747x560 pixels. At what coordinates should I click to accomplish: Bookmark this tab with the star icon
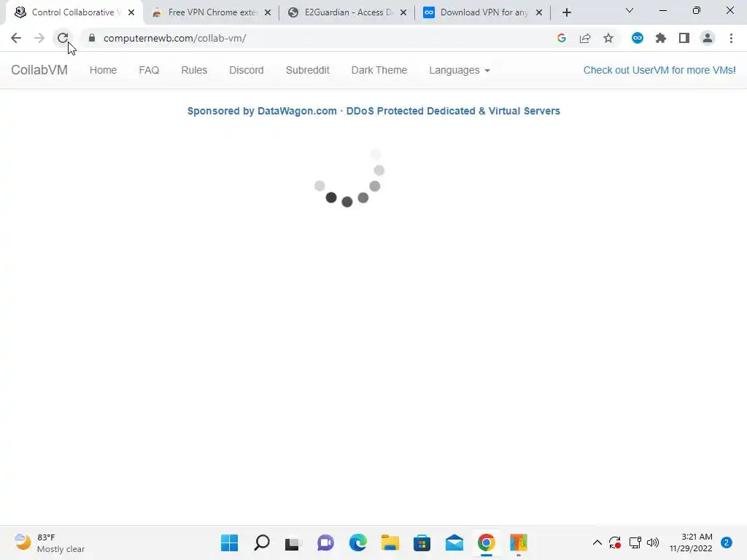point(608,38)
